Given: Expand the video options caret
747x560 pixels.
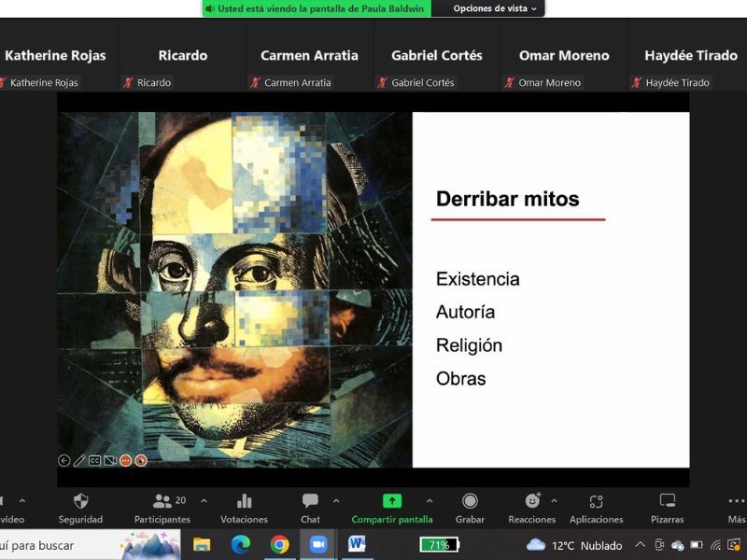Looking at the screenshot, I should [22, 501].
